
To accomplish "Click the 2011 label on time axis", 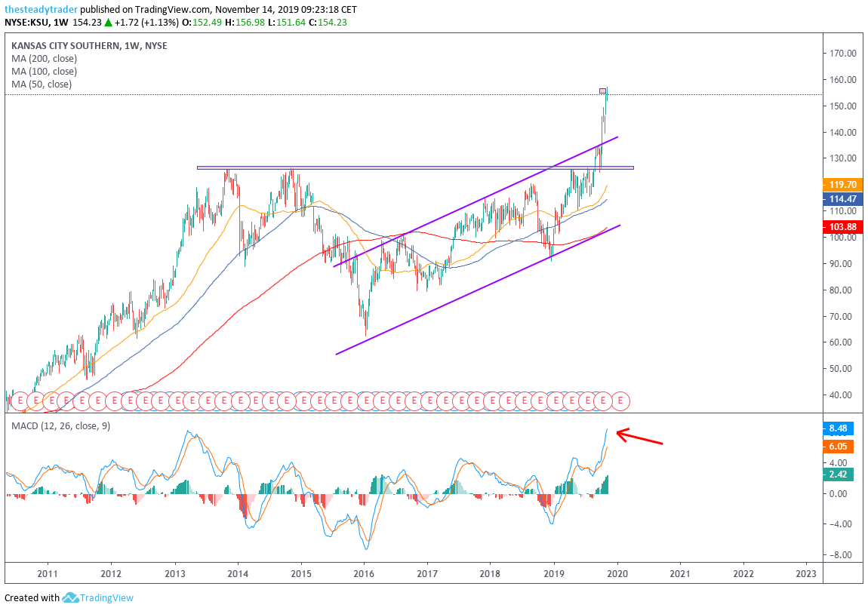I will click(48, 573).
